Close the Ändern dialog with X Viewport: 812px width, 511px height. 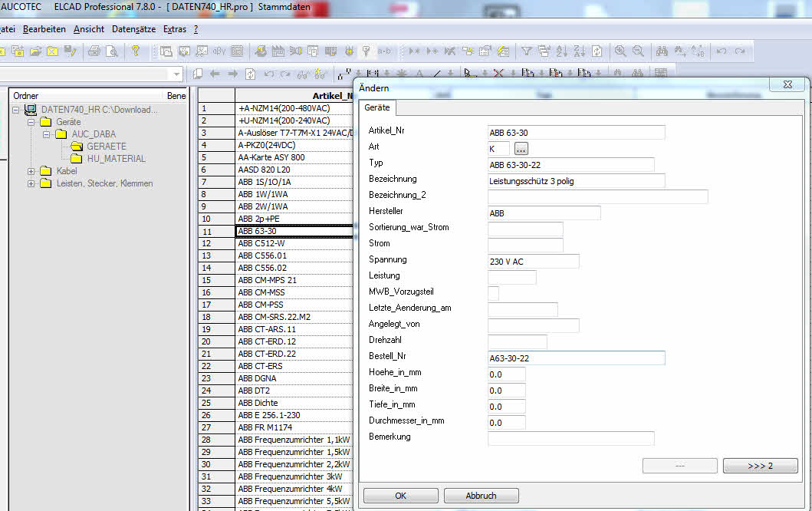787,84
